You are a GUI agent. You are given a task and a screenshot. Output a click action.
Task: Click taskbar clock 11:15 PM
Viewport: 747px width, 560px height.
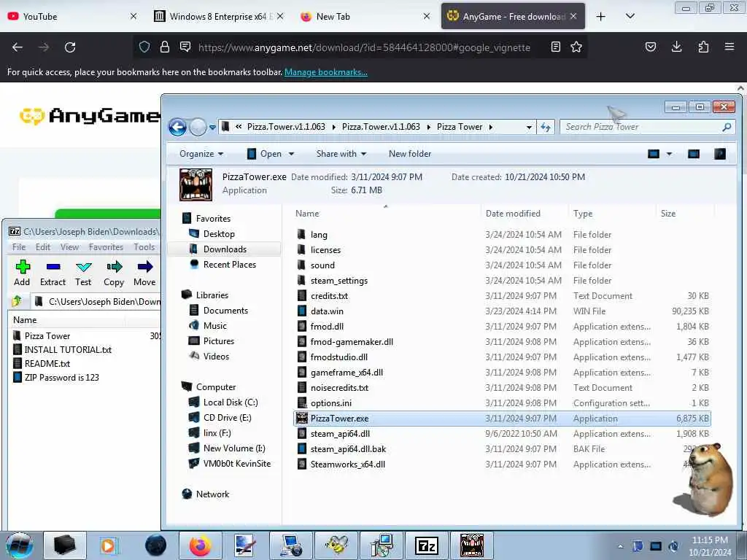(x=709, y=540)
